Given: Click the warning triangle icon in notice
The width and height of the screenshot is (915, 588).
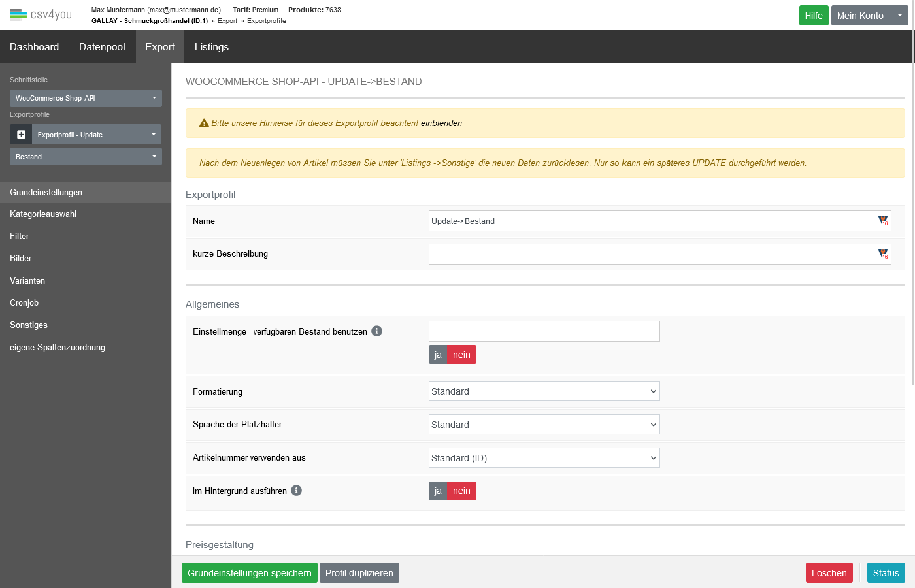Looking at the screenshot, I should tap(204, 123).
